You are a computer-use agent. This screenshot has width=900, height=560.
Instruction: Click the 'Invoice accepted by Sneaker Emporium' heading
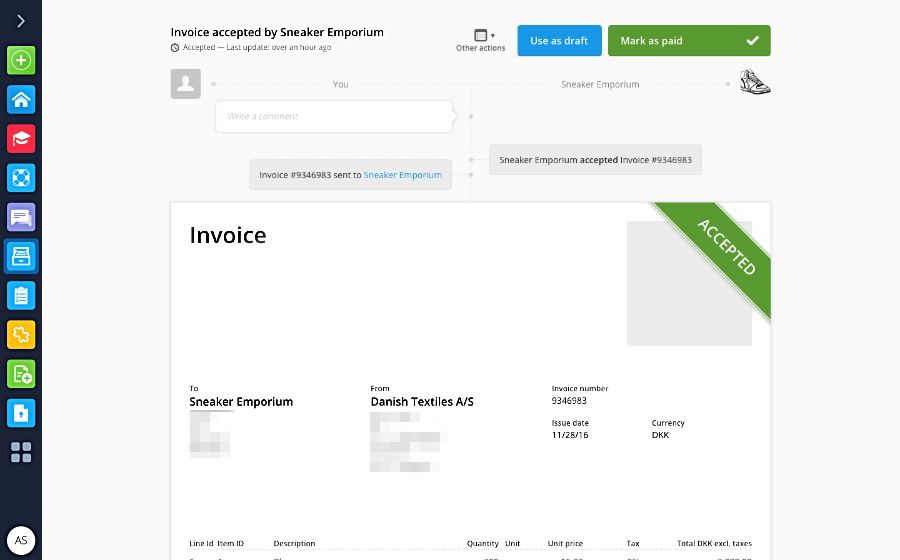pos(277,32)
